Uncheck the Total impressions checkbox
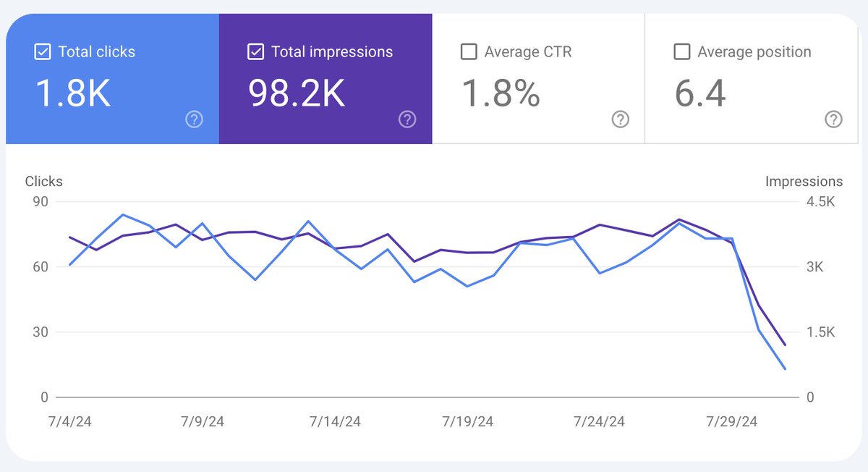Viewport: 868px width, 472px height. pyautogui.click(x=255, y=52)
